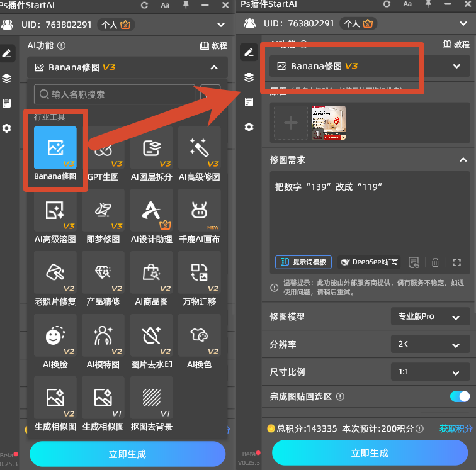The image size is (476, 470).
Task: Click the edit pencil sidebar icon in left panel
Action: tap(7, 53)
